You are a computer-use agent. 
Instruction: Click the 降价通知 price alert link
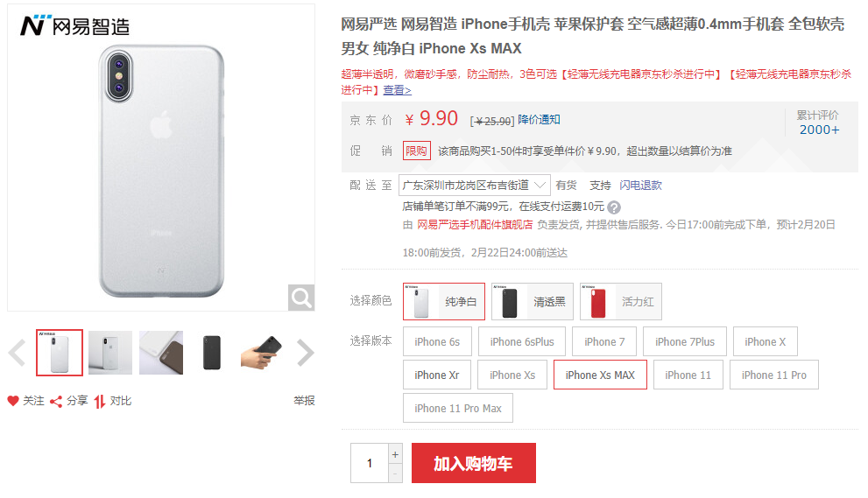click(x=539, y=120)
